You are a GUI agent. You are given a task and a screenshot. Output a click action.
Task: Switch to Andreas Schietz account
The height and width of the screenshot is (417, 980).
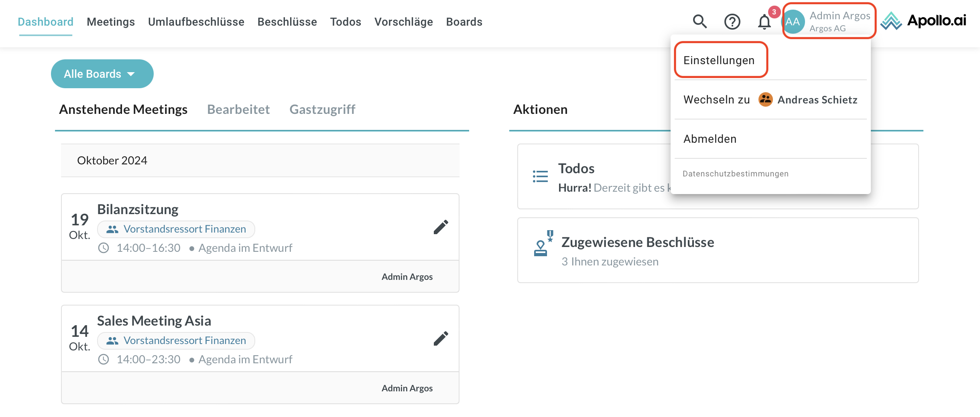(x=817, y=99)
